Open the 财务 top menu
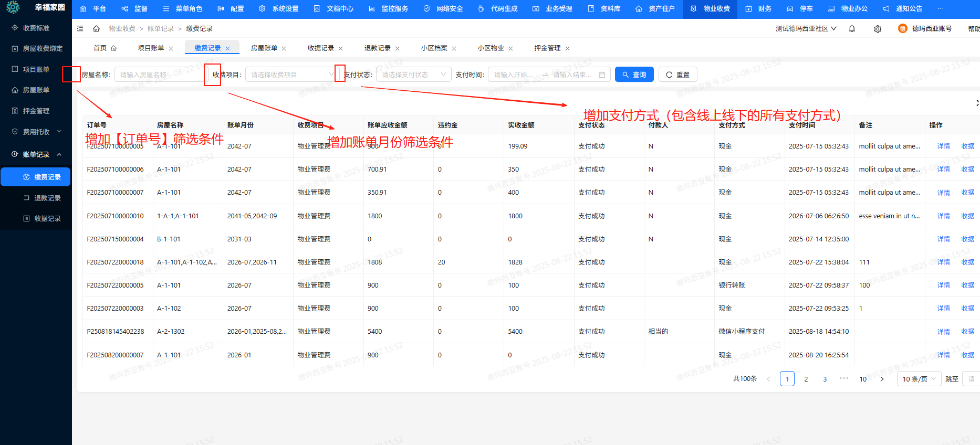980x445 pixels. tap(759, 8)
